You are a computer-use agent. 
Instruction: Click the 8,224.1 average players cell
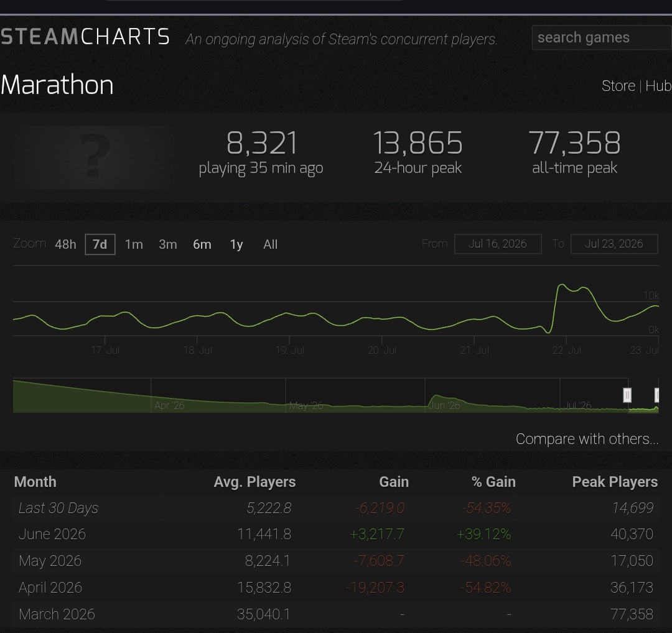tap(268, 561)
